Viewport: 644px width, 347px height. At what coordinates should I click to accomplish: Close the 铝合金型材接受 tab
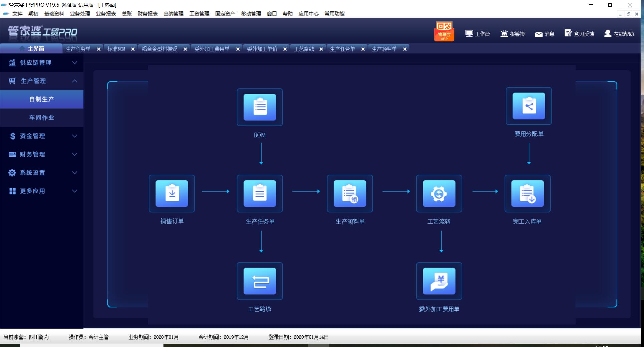pos(186,49)
